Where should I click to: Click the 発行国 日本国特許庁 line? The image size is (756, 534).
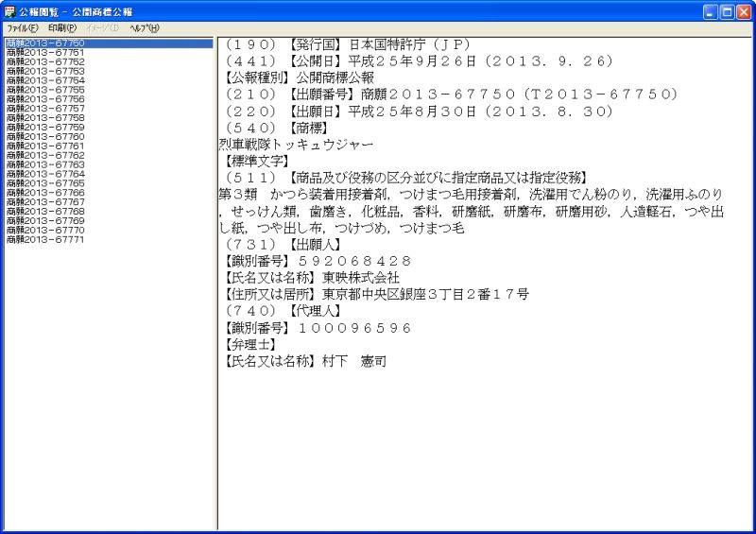pyautogui.click(x=347, y=44)
